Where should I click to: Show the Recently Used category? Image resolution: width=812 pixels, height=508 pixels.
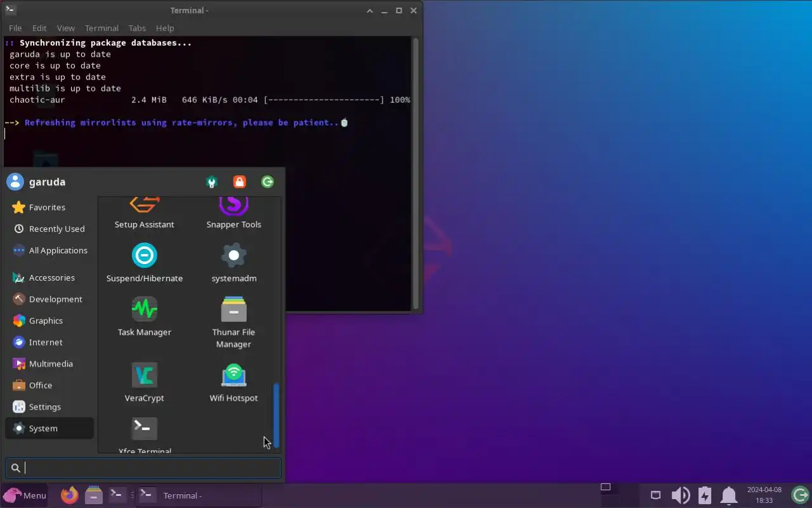[x=49, y=229]
